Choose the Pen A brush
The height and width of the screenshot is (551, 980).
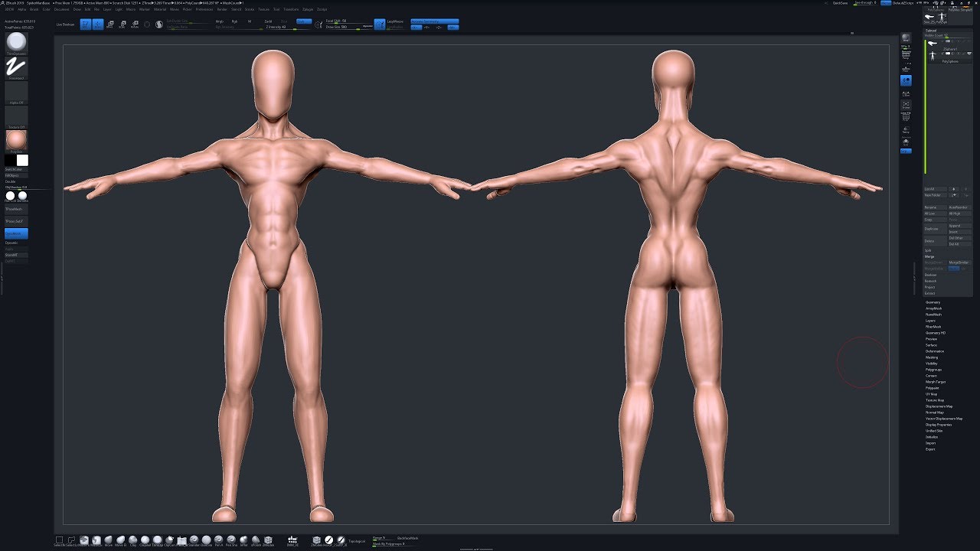[219, 540]
